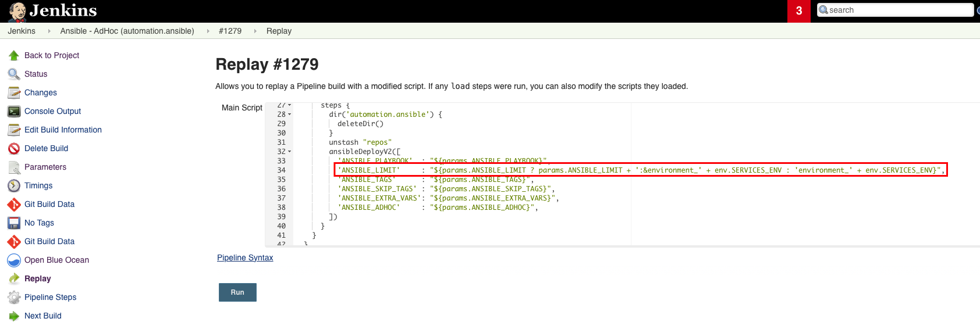Open the Parameters link
Viewport: 980px width, 329px height.
click(45, 167)
